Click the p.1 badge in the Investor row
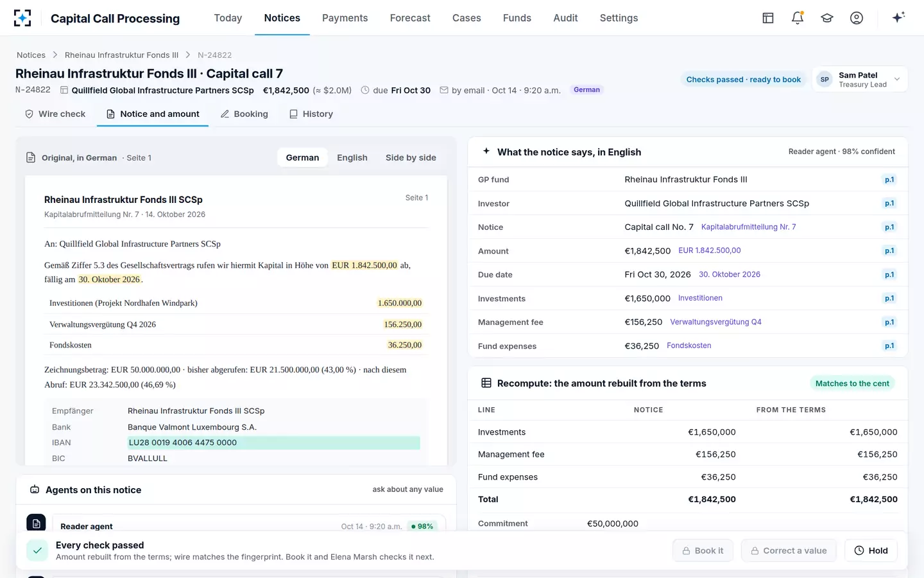Screen dimensions: 924x578 (889, 204)
